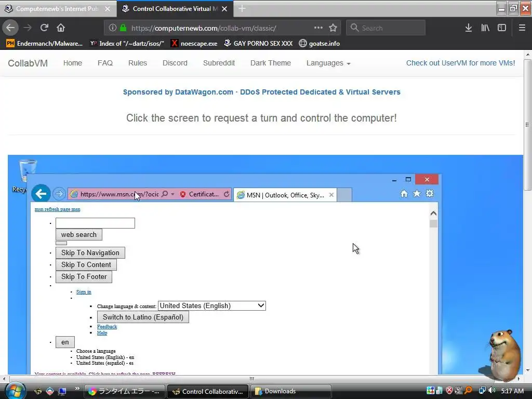The width and height of the screenshot is (532, 399).
Task: Click the IE page scroll-up arrow
Action: tap(433, 214)
